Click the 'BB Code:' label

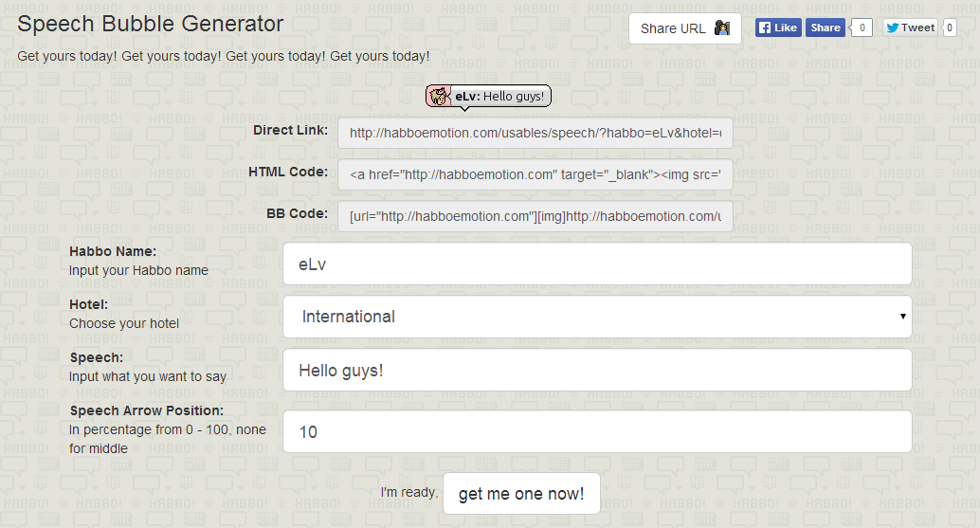[x=297, y=213]
